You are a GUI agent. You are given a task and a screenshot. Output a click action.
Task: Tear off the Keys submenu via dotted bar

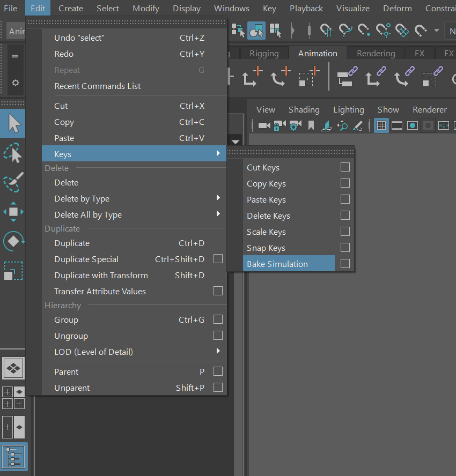[290, 152]
